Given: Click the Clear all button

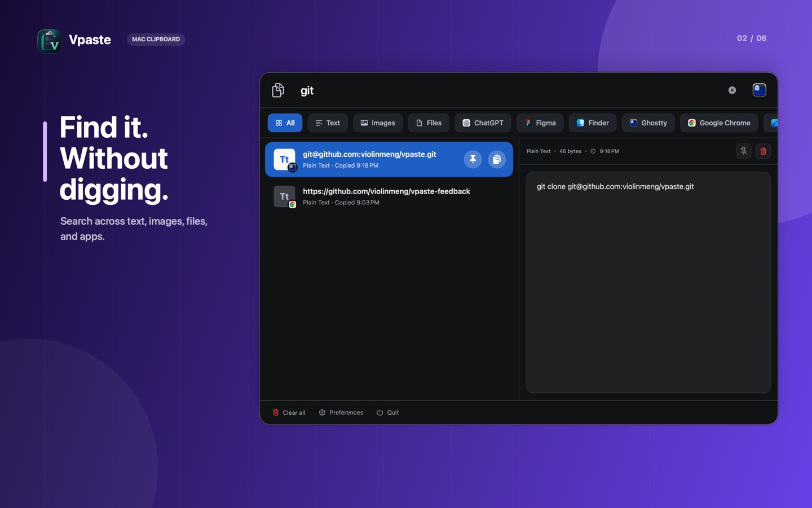Looking at the screenshot, I should (x=289, y=413).
